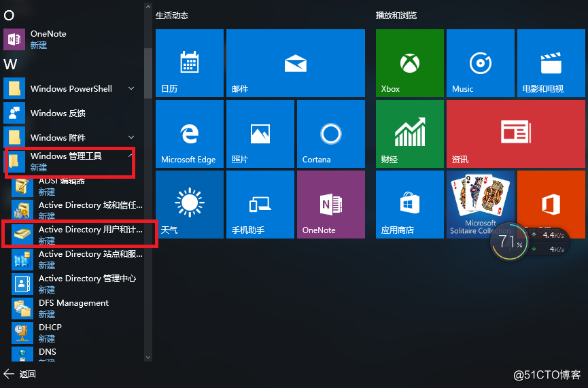Viewport: 588px width, 388px height.
Task: Open the Cortana tile
Action: tap(331, 133)
